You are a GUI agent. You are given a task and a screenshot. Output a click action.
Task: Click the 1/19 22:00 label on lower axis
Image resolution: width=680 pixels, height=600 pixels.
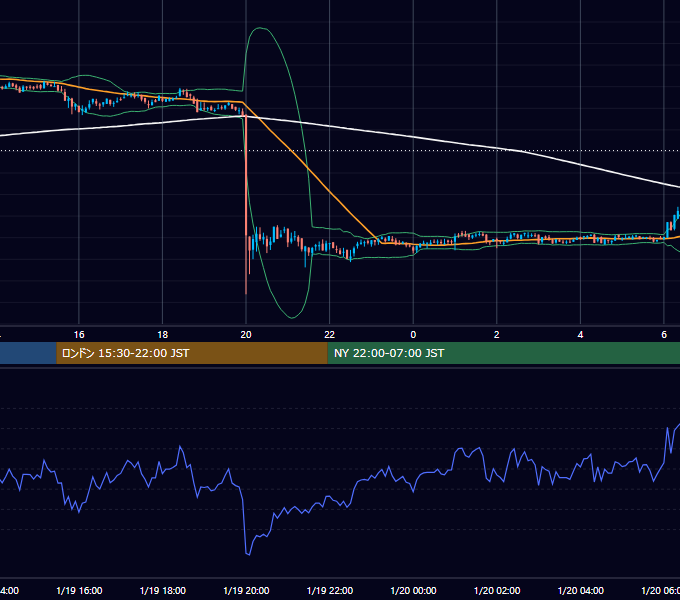coord(330,590)
